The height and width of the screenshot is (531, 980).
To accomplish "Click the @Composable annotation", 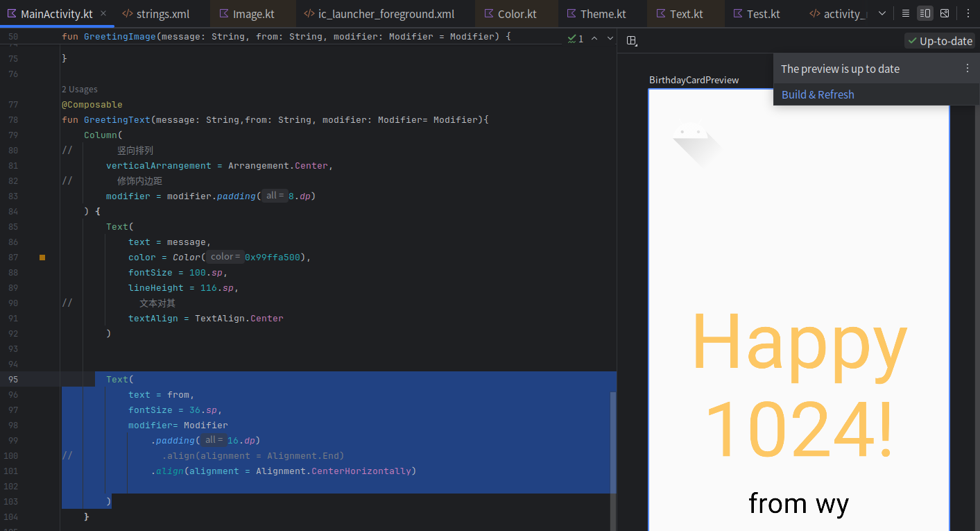I will pos(92,105).
